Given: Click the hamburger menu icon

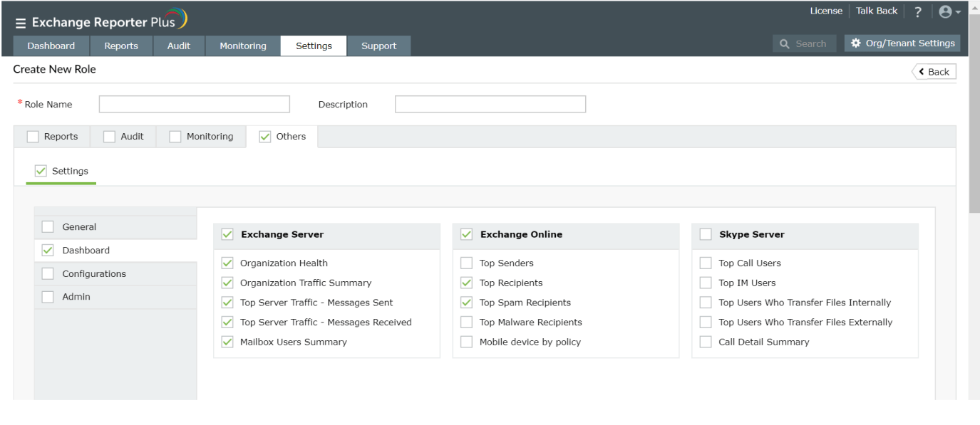Looking at the screenshot, I should click(21, 23).
